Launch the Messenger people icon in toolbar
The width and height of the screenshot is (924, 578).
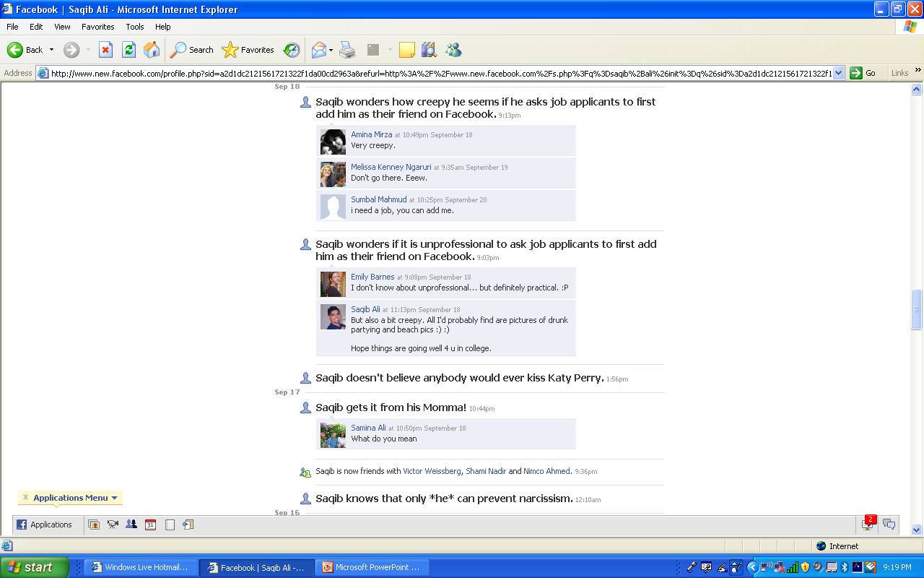coord(453,50)
